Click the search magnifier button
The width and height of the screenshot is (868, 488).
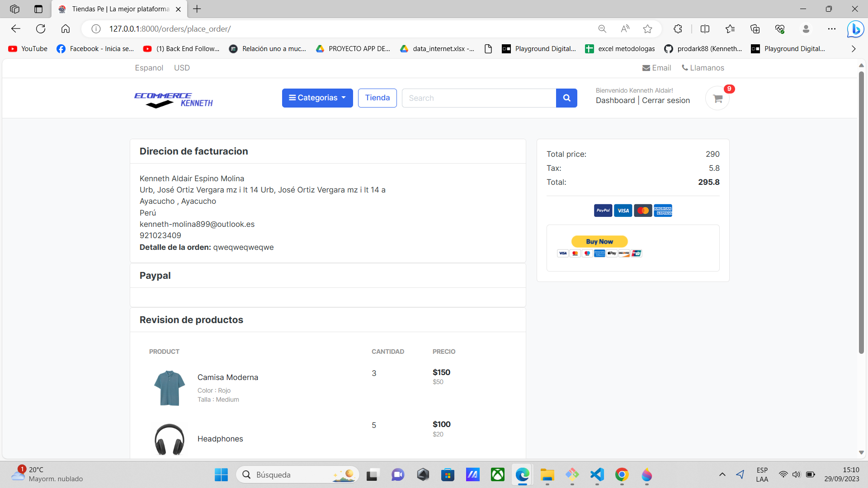[x=566, y=98]
